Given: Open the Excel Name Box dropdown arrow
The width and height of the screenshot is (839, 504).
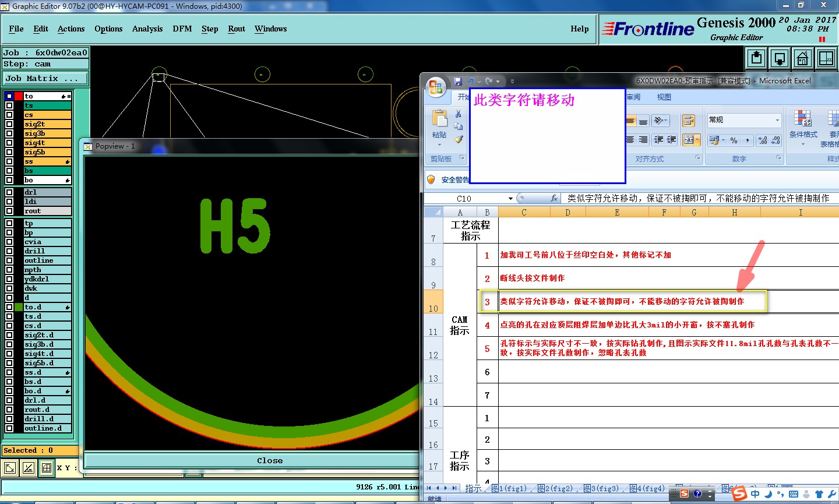Looking at the screenshot, I should click(x=510, y=199).
